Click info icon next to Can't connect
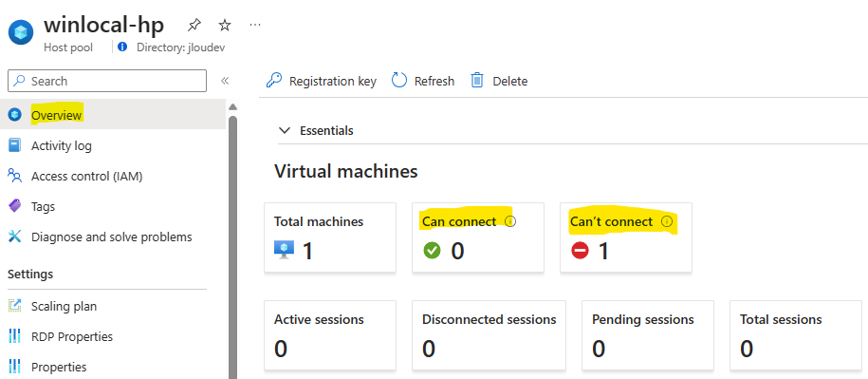The image size is (868, 379). (x=667, y=221)
